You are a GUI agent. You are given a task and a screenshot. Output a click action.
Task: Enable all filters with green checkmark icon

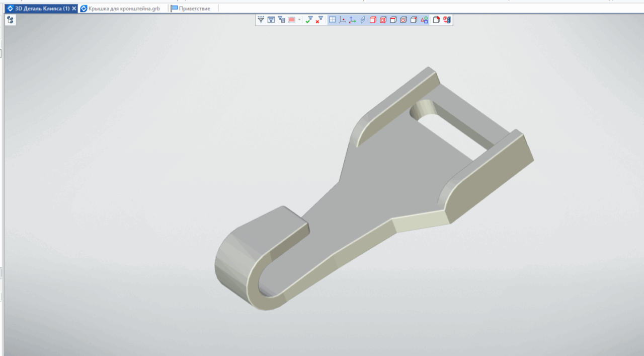point(309,20)
